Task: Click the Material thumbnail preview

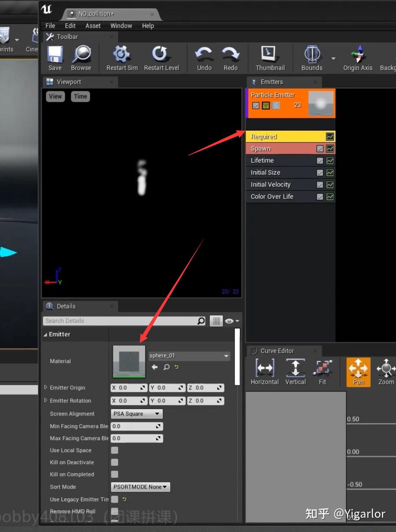Action: tap(129, 361)
